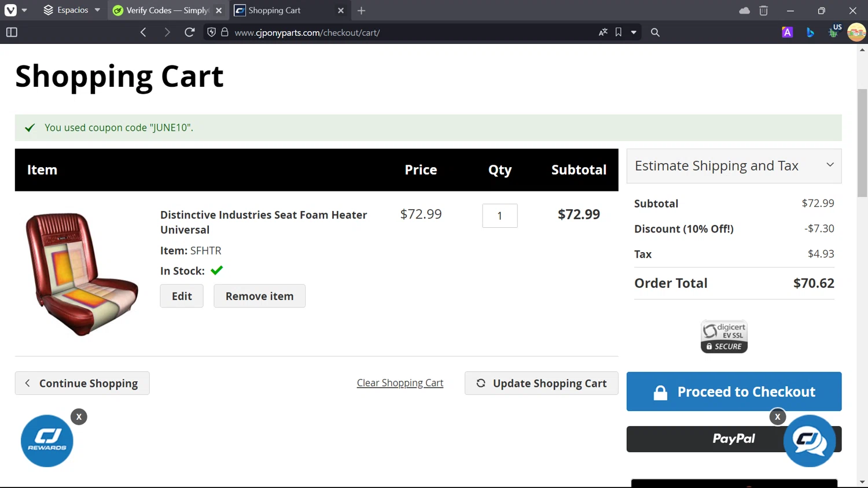The height and width of the screenshot is (488, 868).
Task: Click Update Shopping Cart button
Action: [x=541, y=383]
